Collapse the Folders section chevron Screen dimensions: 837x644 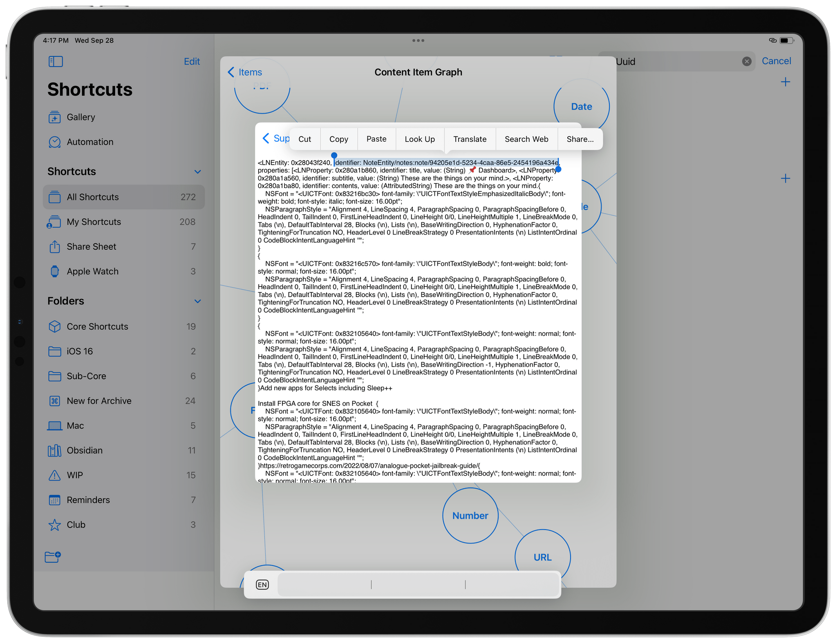click(x=197, y=301)
